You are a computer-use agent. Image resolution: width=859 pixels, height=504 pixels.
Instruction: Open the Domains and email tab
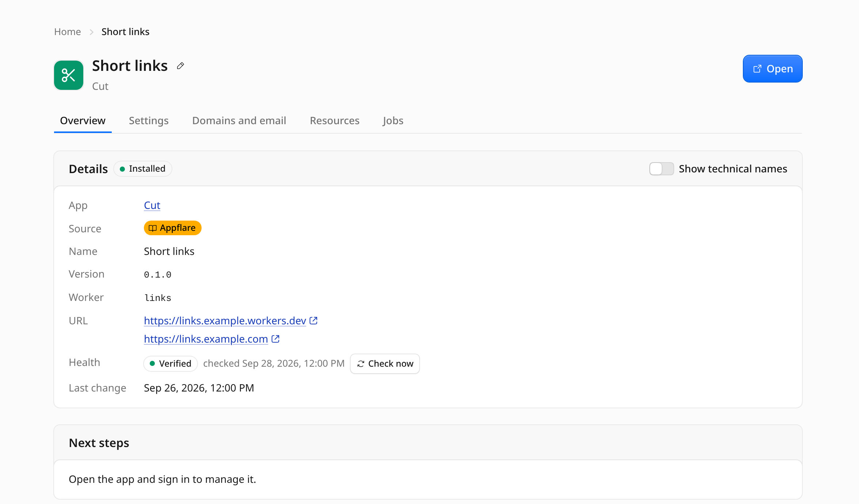pos(239,121)
